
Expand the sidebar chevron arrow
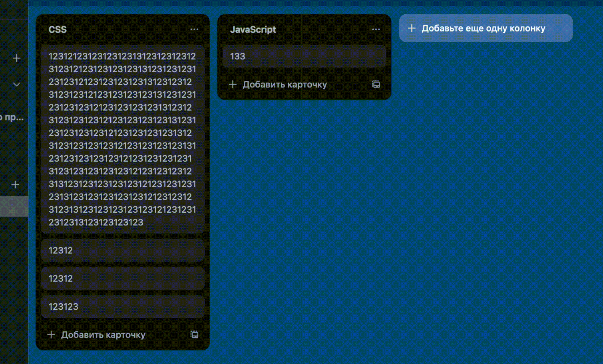coord(16,85)
